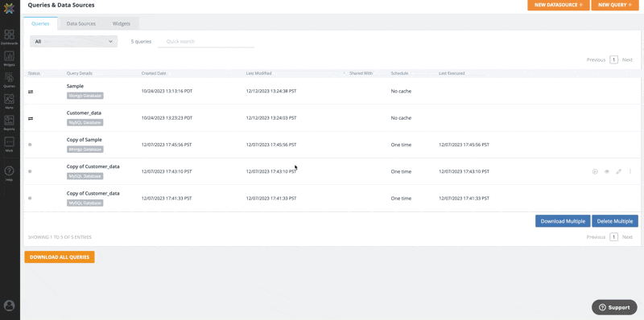Click the app logo in the sidebar
The height and width of the screenshot is (320, 644).
(9, 8)
